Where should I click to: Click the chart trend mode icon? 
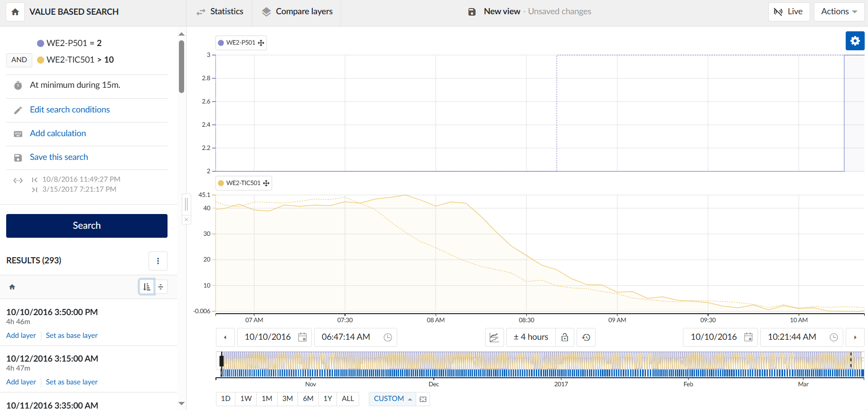[494, 337]
